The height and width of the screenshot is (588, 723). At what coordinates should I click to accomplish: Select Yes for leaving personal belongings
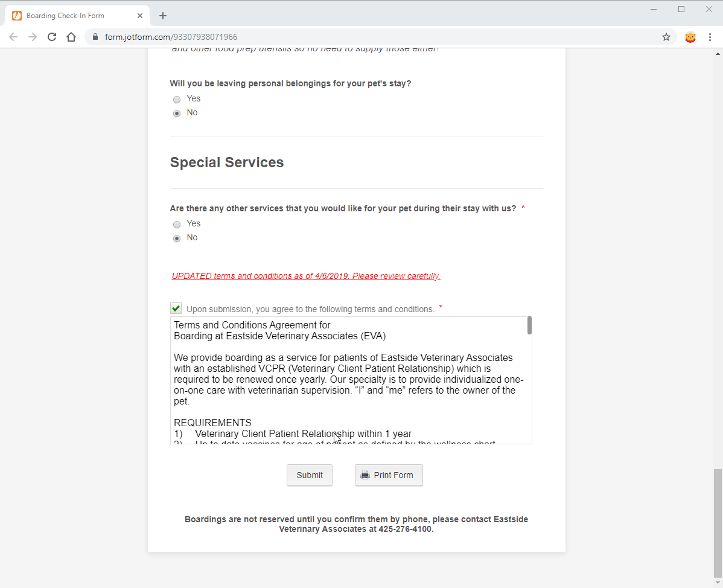pos(177,100)
